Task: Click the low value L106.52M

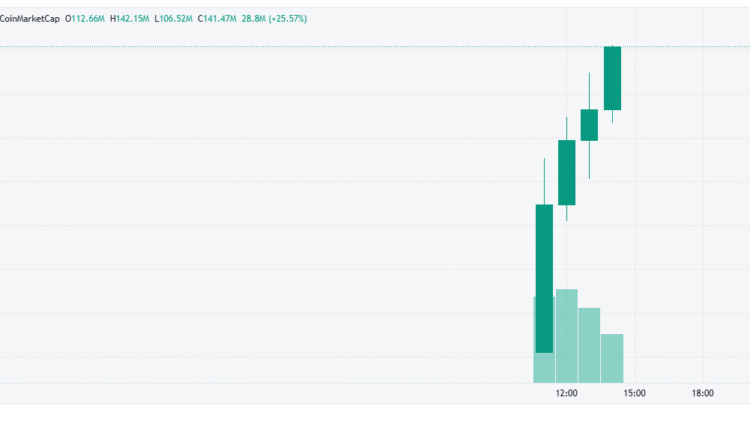Action: [174, 18]
